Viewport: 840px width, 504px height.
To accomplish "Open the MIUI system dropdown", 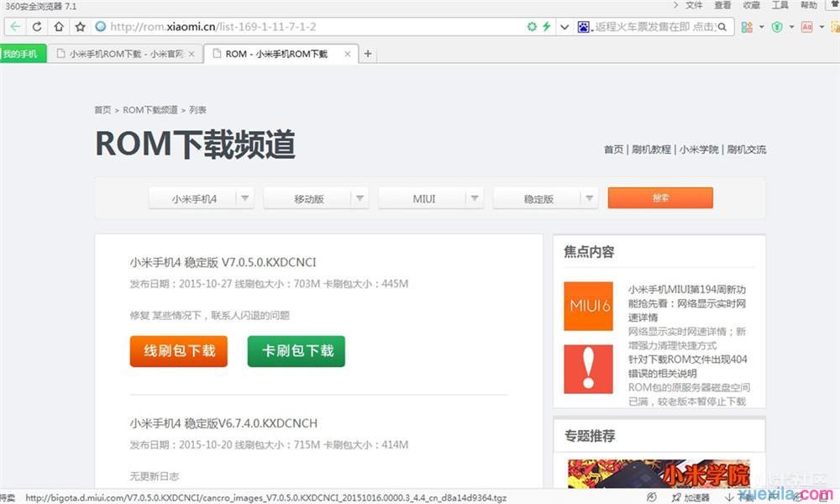I will tap(431, 199).
